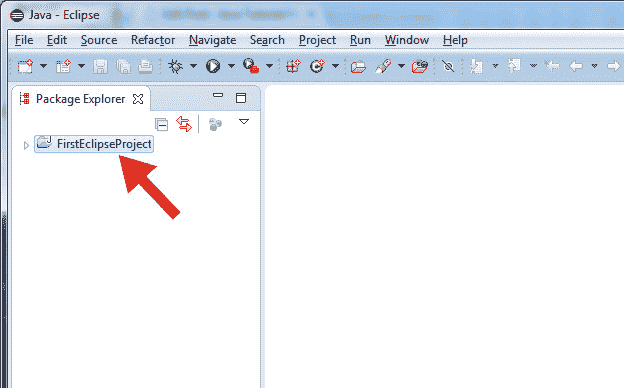Open dropdown beside second New item icon
This screenshot has height=388, width=624.
81,66
